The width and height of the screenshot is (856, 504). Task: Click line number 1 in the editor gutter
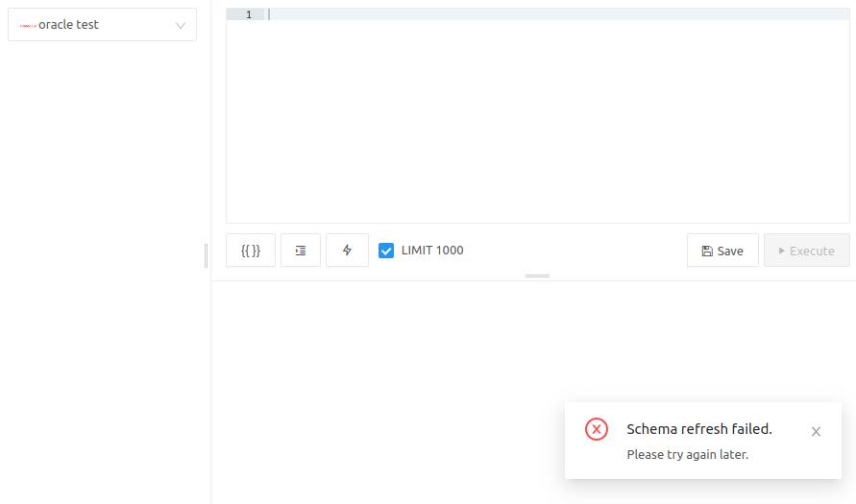[249, 14]
